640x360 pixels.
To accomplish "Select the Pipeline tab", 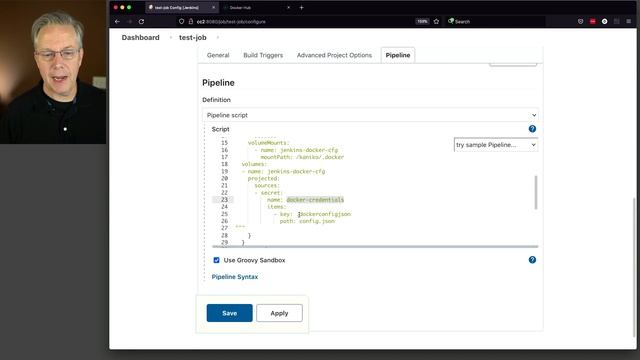I will pos(398,55).
